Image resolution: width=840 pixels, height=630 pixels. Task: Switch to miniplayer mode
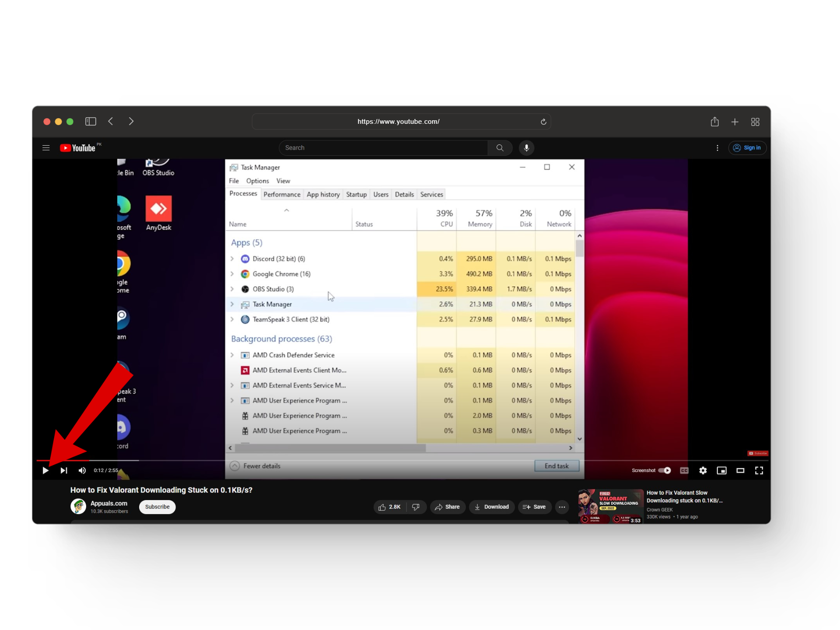point(721,470)
